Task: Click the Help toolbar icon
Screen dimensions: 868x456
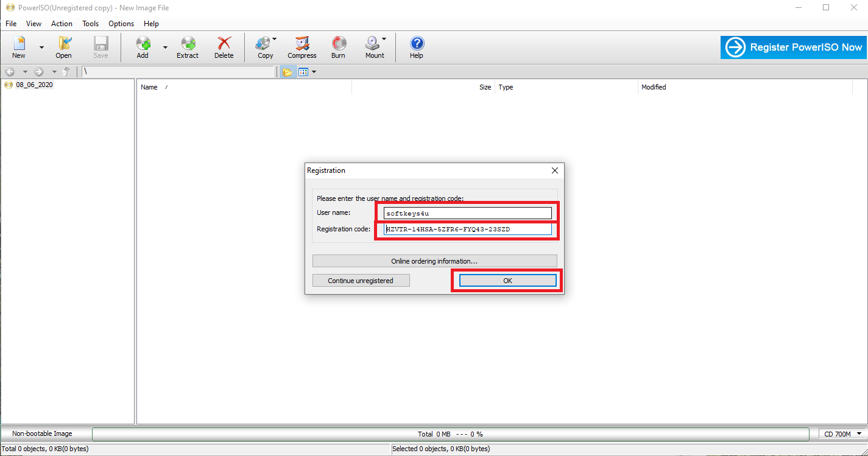Action: (x=417, y=47)
